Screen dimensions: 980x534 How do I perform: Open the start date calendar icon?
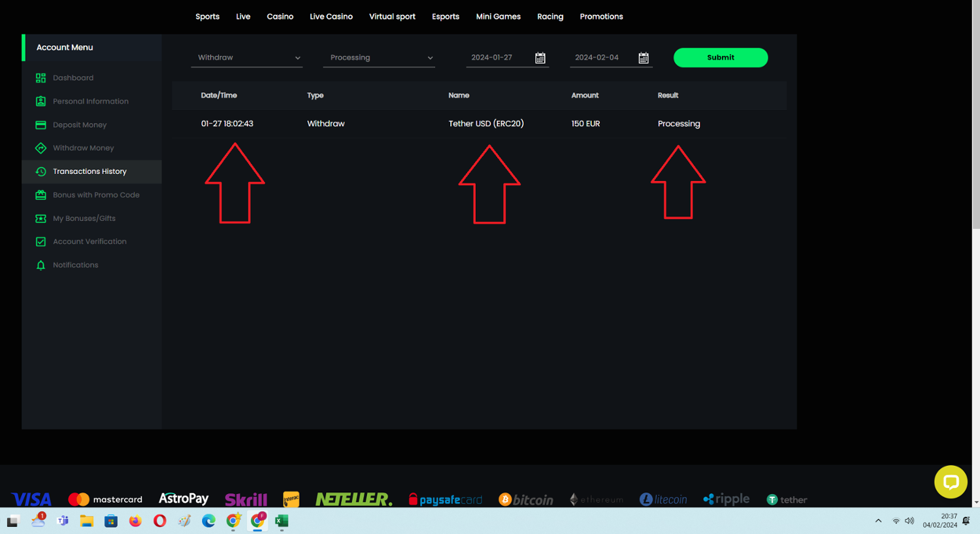click(540, 58)
